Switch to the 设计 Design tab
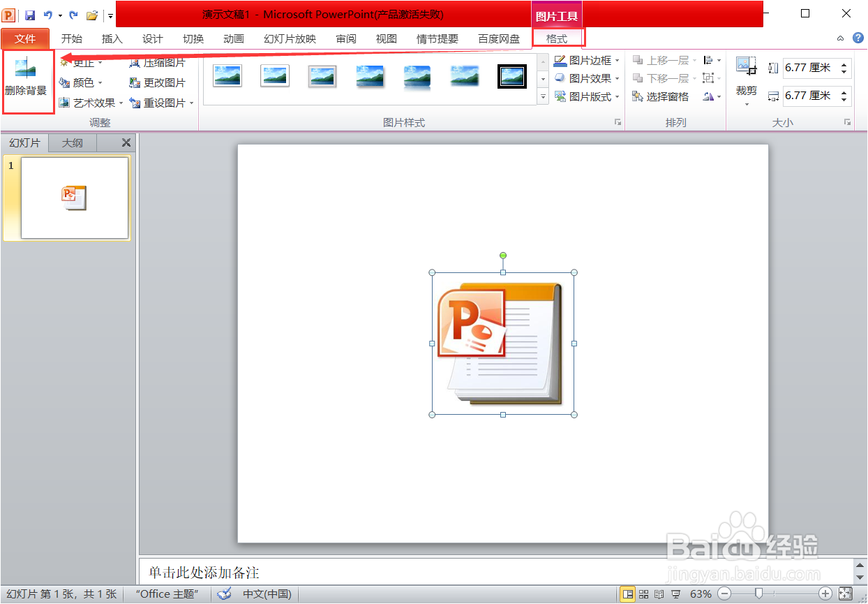The image size is (868, 604). tap(152, 39)
